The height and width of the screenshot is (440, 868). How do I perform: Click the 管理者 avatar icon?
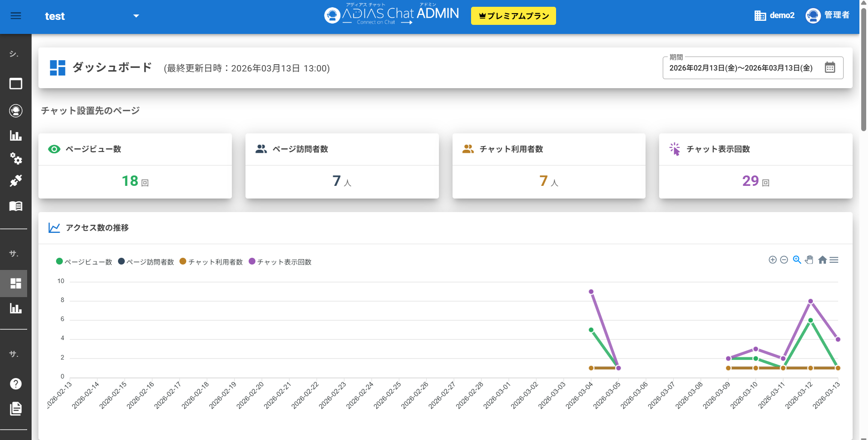click(813, 16)
